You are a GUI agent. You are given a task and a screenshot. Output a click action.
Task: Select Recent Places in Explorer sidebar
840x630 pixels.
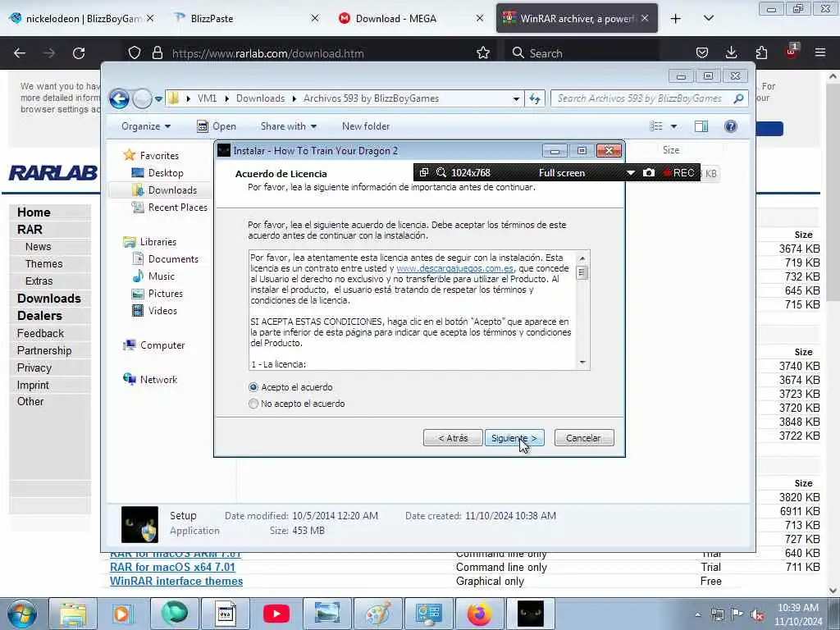pyautogui.click(x=177, y=208)
